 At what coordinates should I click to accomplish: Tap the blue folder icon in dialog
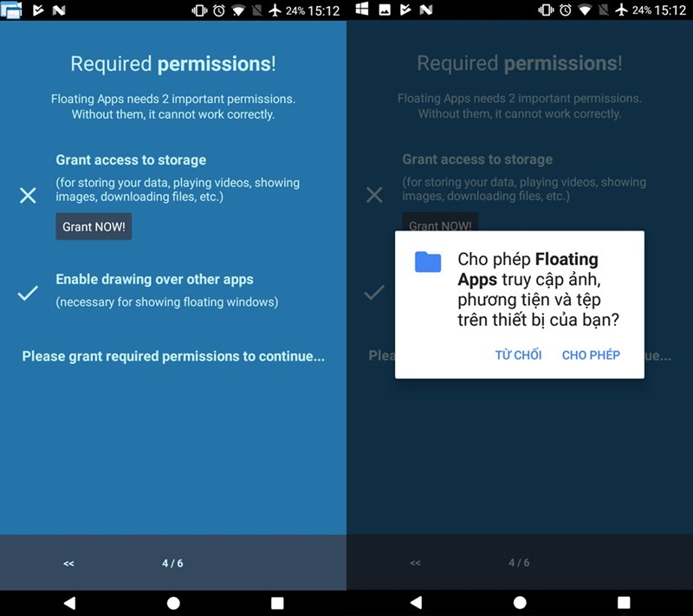coord(428,262)
